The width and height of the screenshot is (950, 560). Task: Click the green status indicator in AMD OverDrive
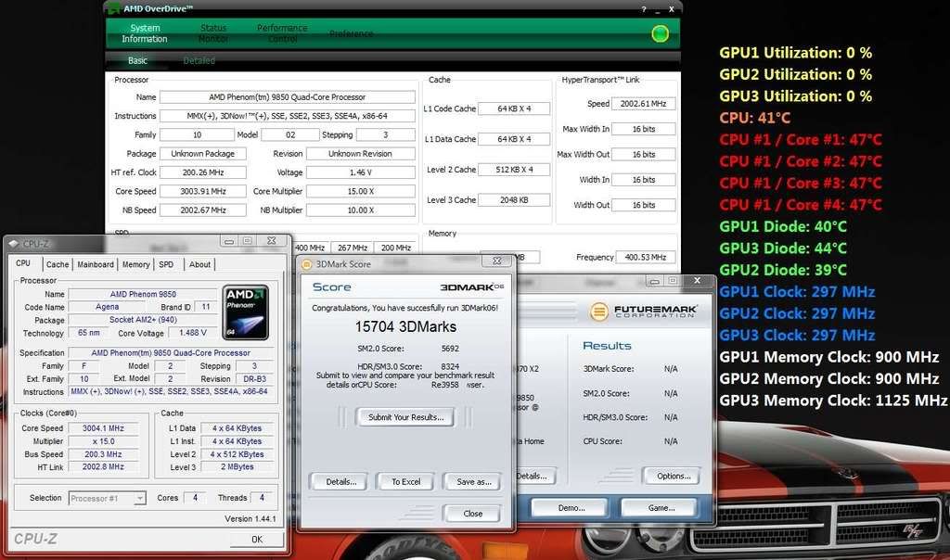pyautogui.click(x=660, y=34)
